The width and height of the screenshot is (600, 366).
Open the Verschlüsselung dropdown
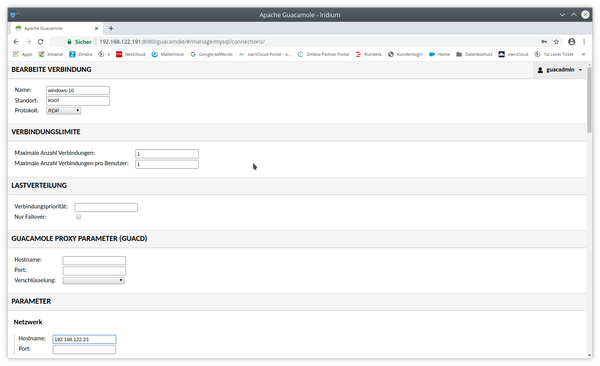[x=93, y=281]
